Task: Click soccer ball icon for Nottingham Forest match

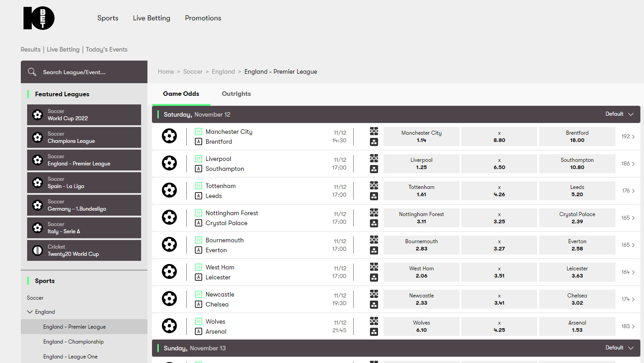Action: 170,217
